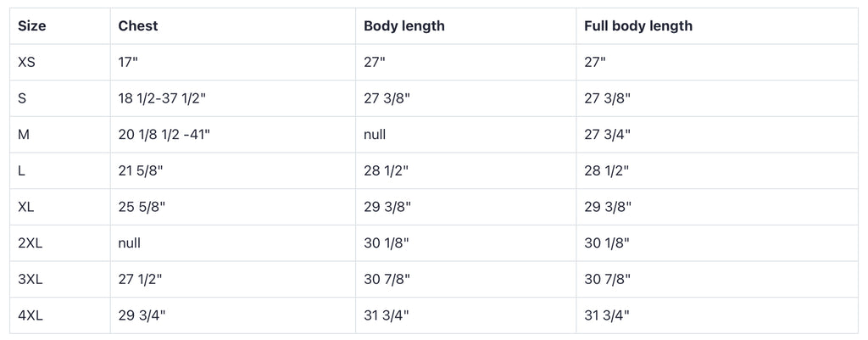This screenshot has width=868, height=340.
Task: Click the Body length column header
Action: click(x=404, y=26)
